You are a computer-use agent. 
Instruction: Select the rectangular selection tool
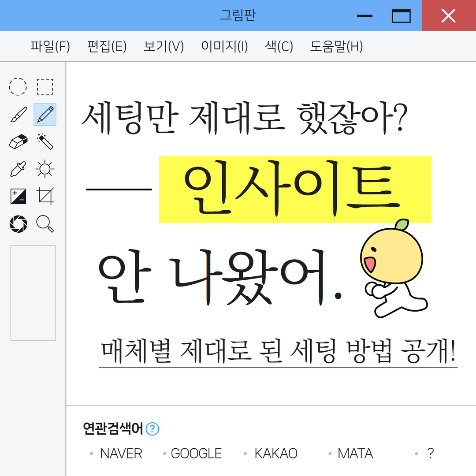point(45,86)
